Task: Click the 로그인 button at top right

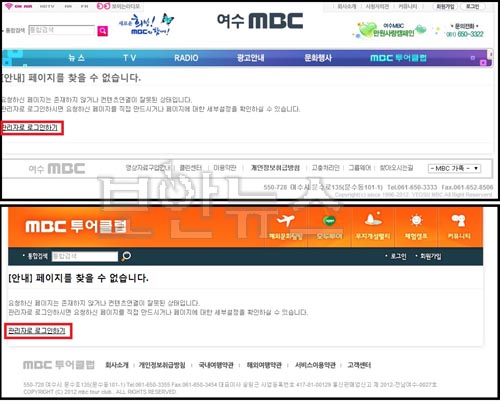Action: point(473,6)
